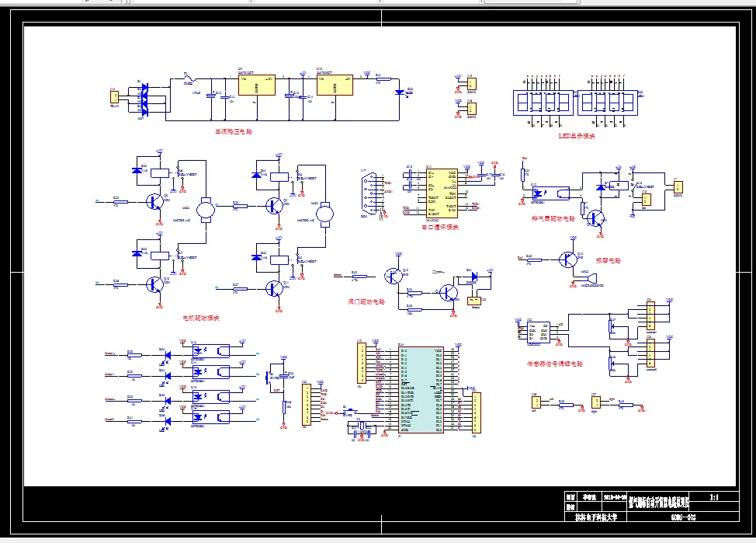Click the "电机驱动模块" section label
The image size is (756, 543).
click(201, 318)
